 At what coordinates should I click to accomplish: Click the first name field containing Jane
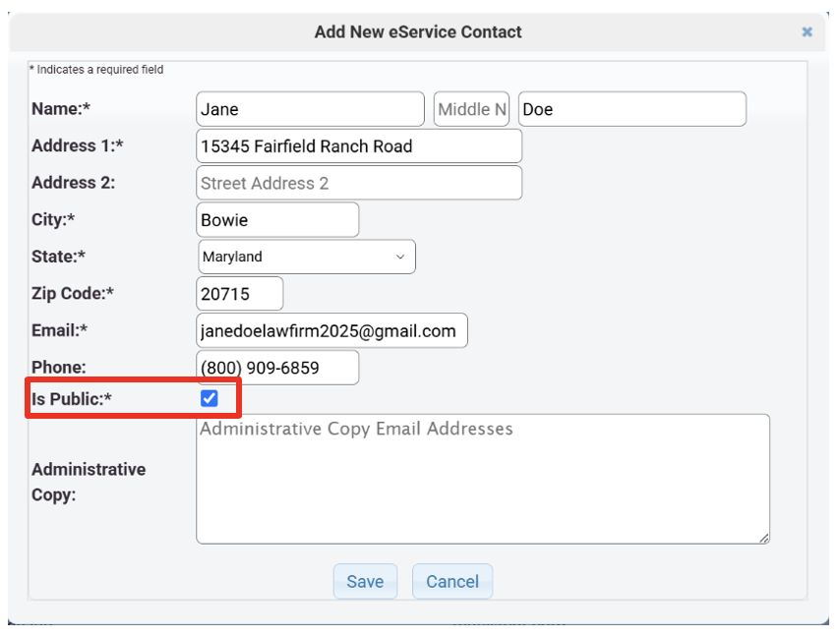(x=310, y=109)
